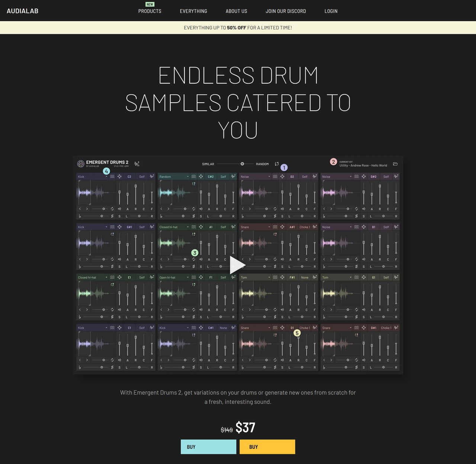Click the Emergent Drums 2 round logo icon
This screenshot has width=476, height=464.
(81, 164)
